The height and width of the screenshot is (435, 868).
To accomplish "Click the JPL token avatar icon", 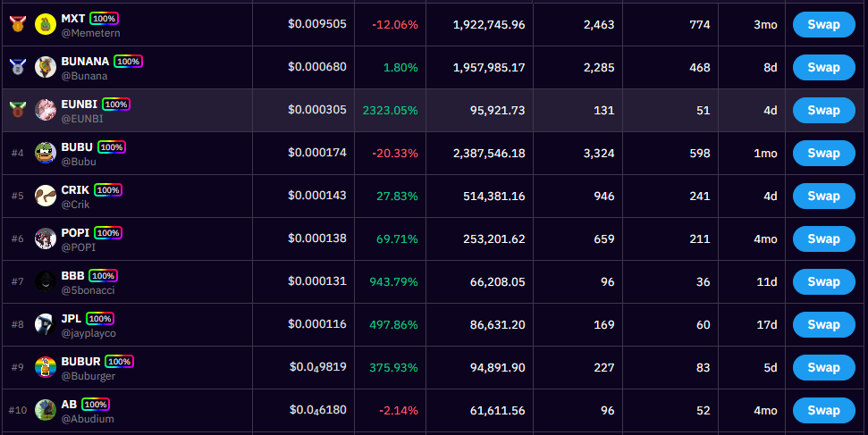I will [46, 325].
